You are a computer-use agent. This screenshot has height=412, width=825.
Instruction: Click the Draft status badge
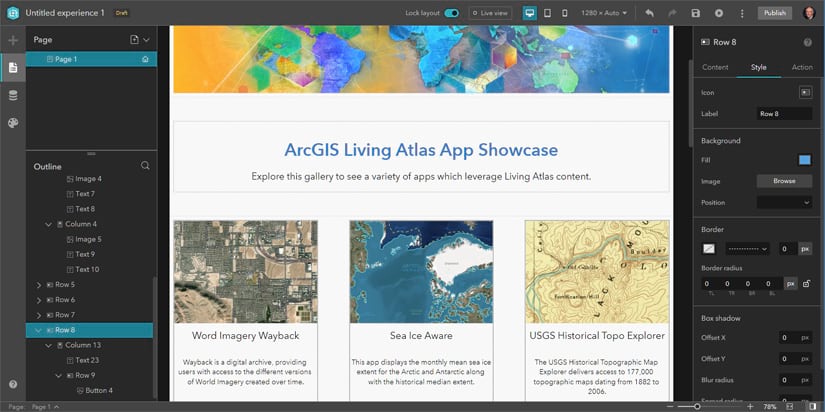coord(122,13)
